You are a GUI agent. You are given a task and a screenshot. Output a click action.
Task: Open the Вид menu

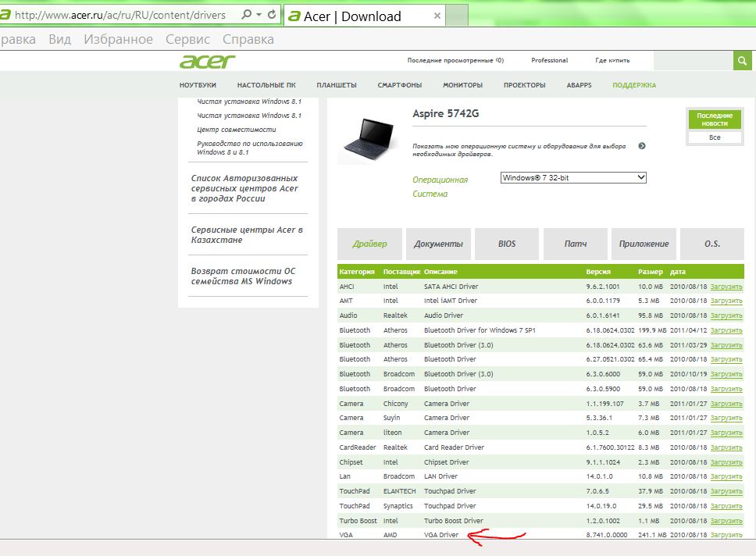pos(60,39)
